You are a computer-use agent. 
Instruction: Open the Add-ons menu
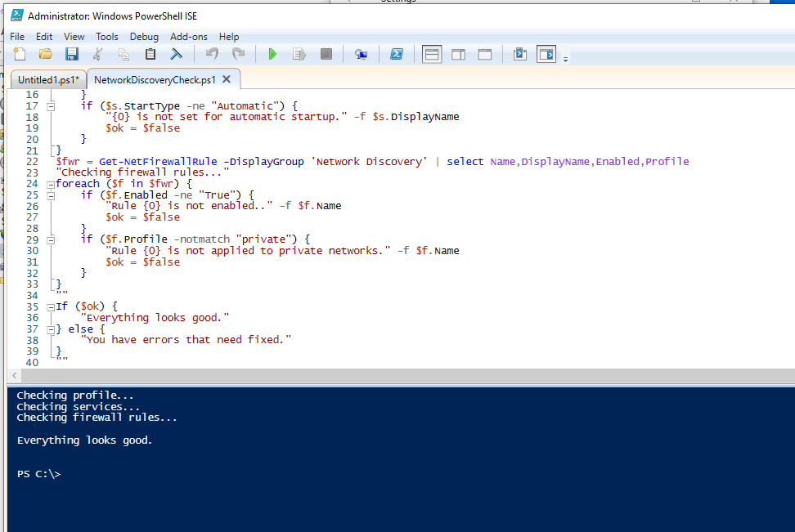pyautogui.click(x=189, y=37)
